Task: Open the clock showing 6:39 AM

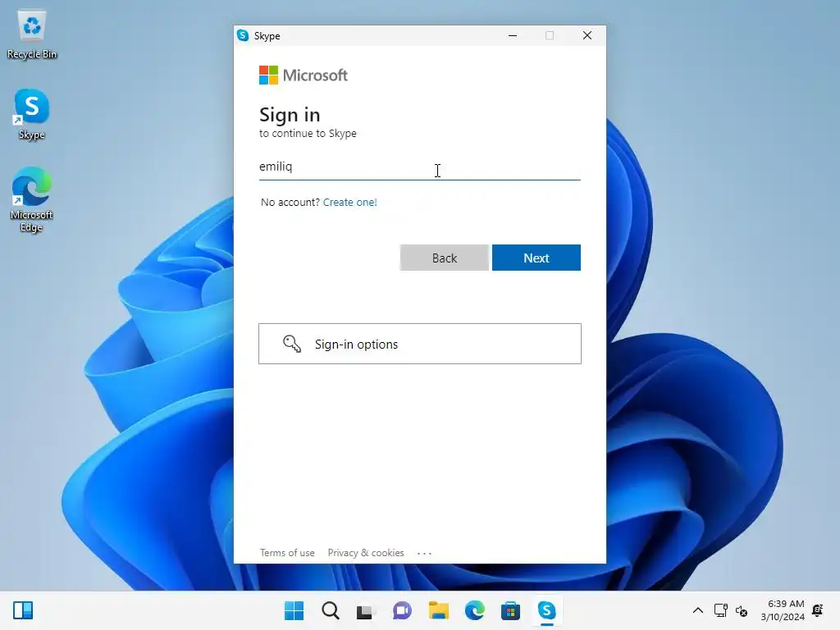Action: [x=783, y=610]
